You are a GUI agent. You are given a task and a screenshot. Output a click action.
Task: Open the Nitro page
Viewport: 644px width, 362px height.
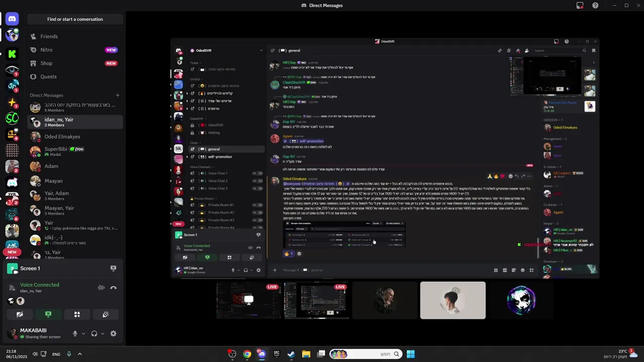pos(75,50)
